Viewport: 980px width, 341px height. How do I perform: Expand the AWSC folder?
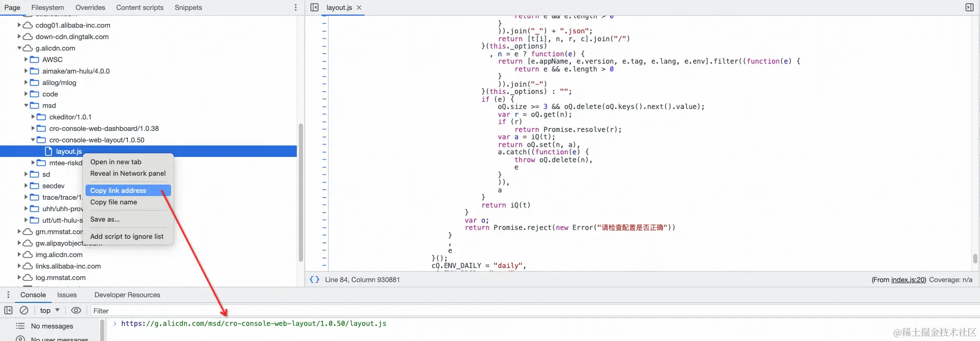click(26, 59)
